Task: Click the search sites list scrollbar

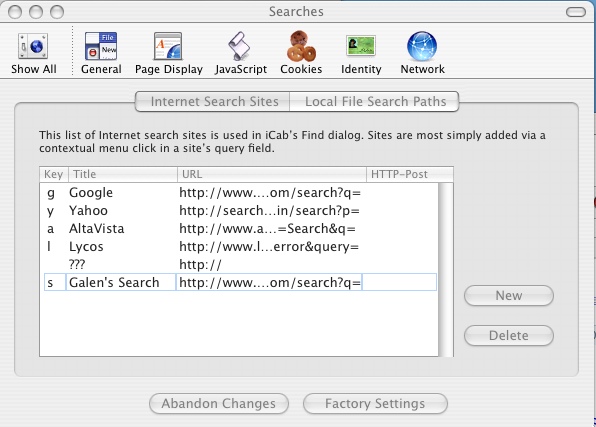Action: point(445,270)
